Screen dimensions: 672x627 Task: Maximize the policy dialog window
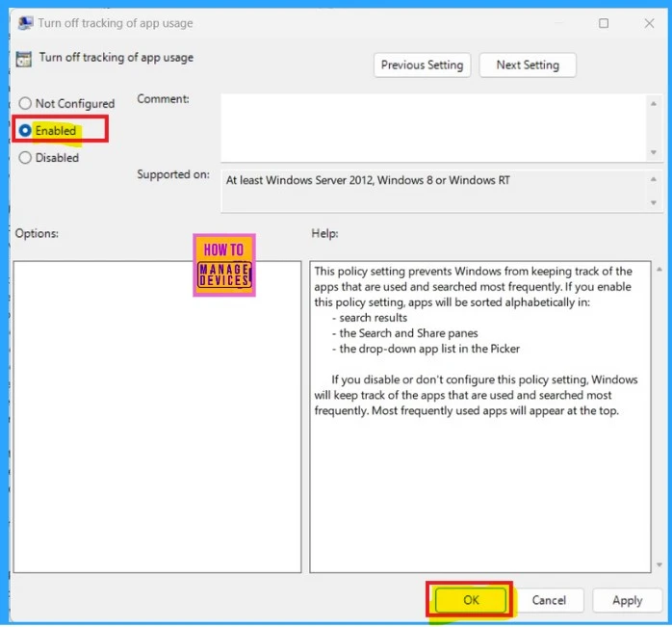604,23
